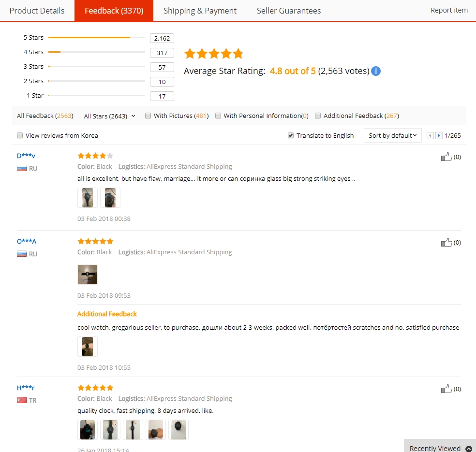Open the All Stars filter dropdown
Image resolution: width=476 pixels, height=452 pixels.
(109, 116)
